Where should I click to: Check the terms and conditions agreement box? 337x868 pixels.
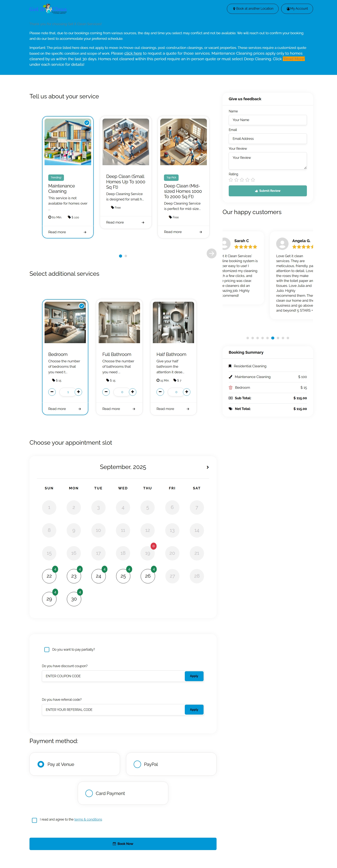click(34, 820)
